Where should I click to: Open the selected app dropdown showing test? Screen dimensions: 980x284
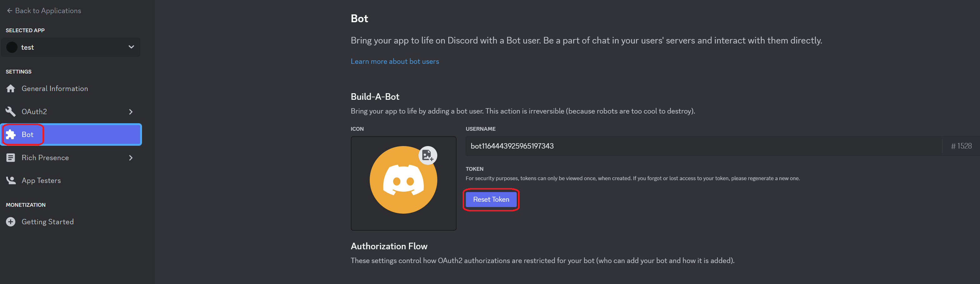[71, 47]
